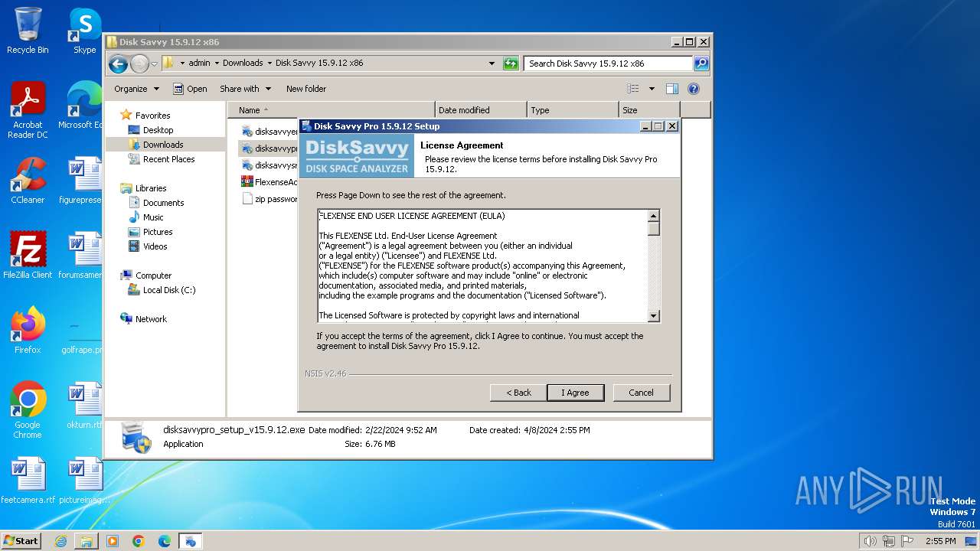Click New folder in toolbar
Image resolution: width=980 pixels, height=551 pixels.
coord(306,89)
